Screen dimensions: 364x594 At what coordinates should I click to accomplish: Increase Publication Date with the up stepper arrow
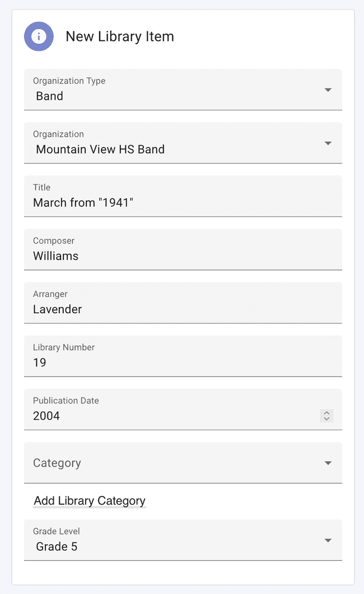coord(326,412)
